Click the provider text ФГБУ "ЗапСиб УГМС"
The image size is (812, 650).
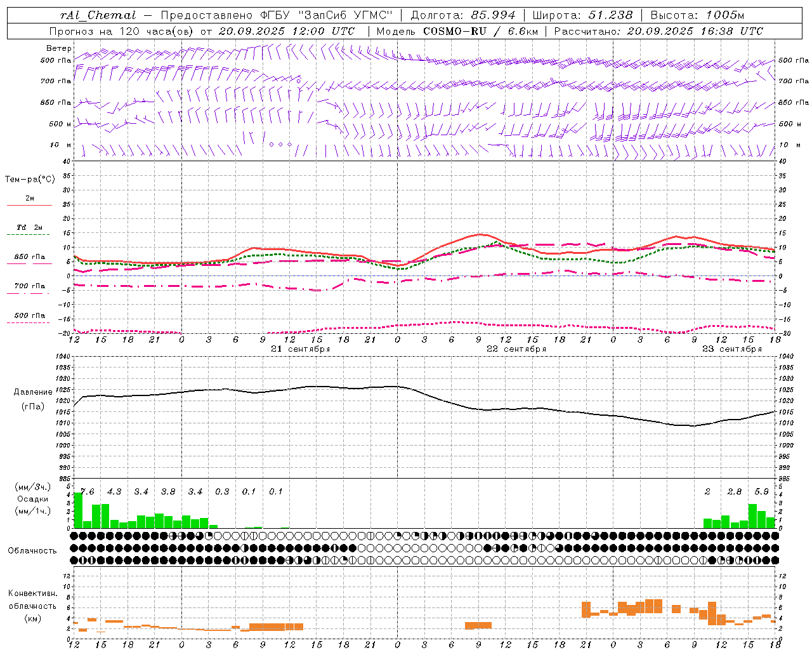click(327, 15)
